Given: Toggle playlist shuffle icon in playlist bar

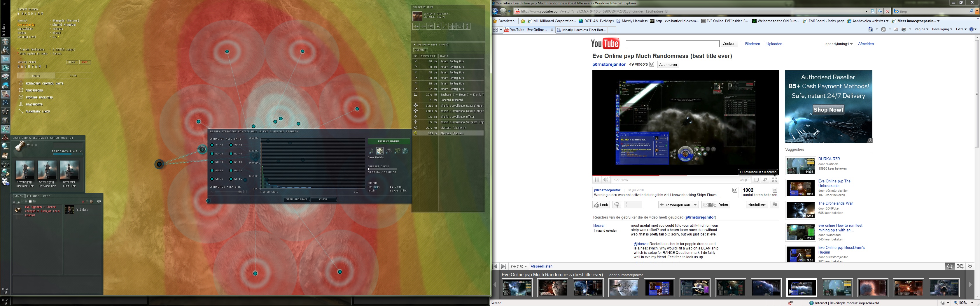Looking at the screenshot, I should point(960,266).
